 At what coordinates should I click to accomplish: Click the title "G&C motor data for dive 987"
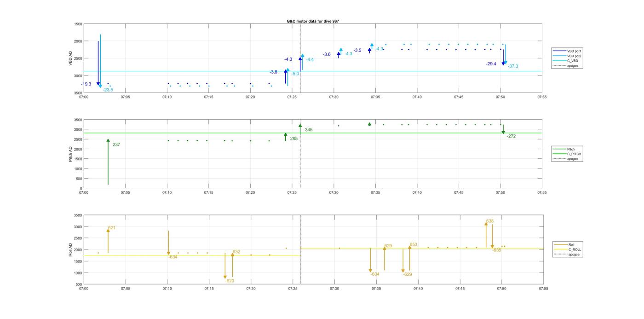pos(313,21)
